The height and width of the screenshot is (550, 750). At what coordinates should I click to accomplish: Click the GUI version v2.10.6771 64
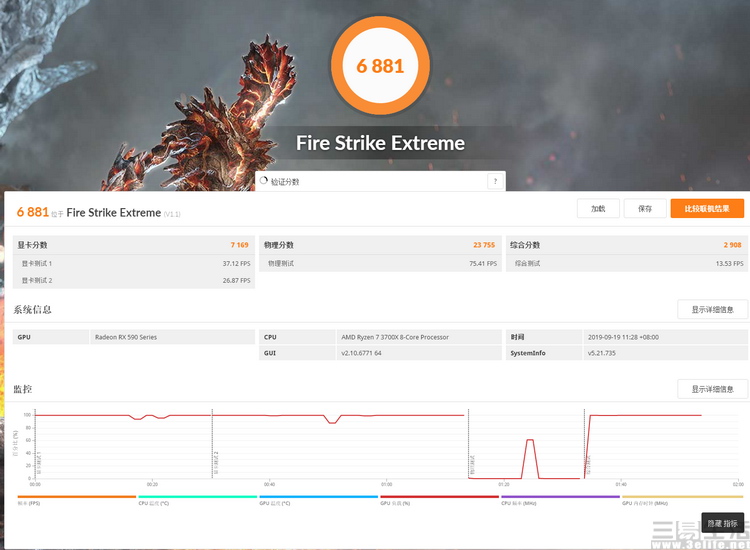pyautogui.click(x=361, y=353)
